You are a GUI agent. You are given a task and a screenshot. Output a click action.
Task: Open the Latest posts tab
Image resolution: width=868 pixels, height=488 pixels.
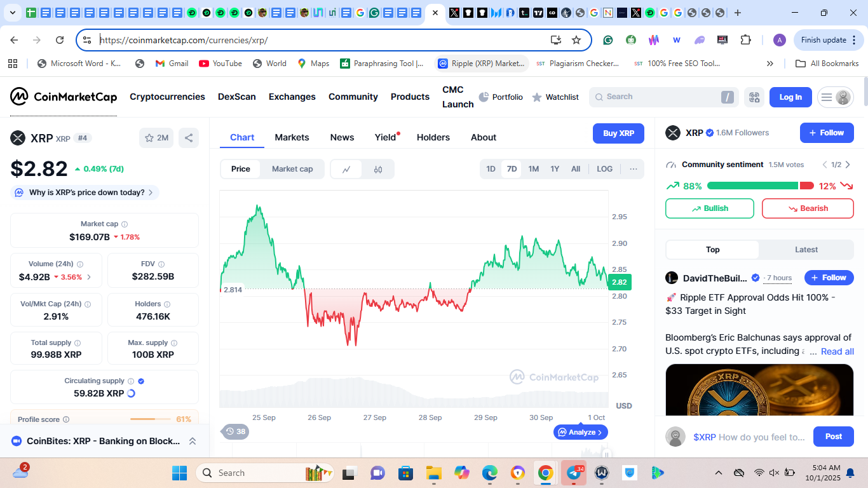click(806, 250)
